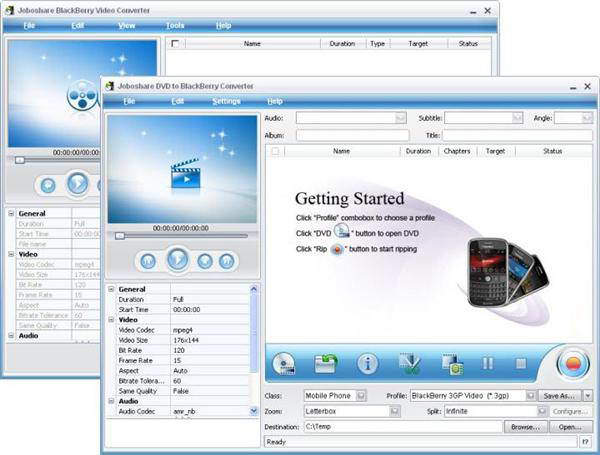The height and width of the screenshot is (455, 600).
Task: Open the Class Mobile Phone dropdown
Action: pos(361,396)
